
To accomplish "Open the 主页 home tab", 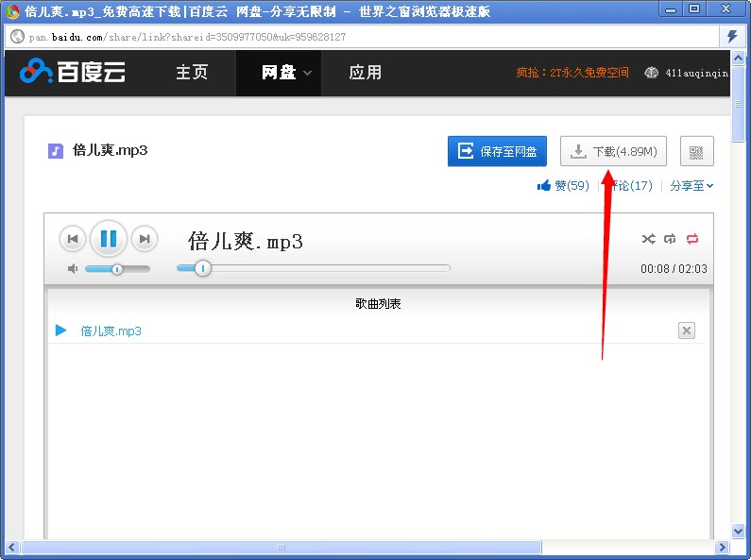I will tap(192, 73).
